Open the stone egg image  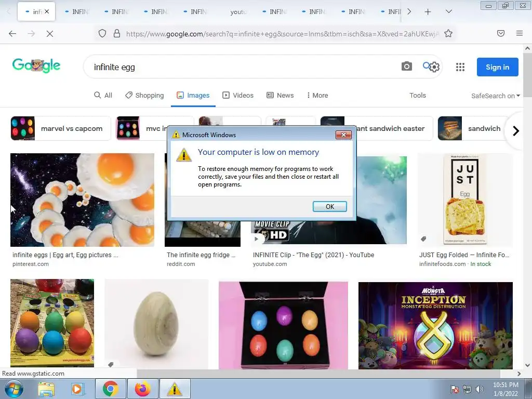pyautogui.click(x=156, y=324)
